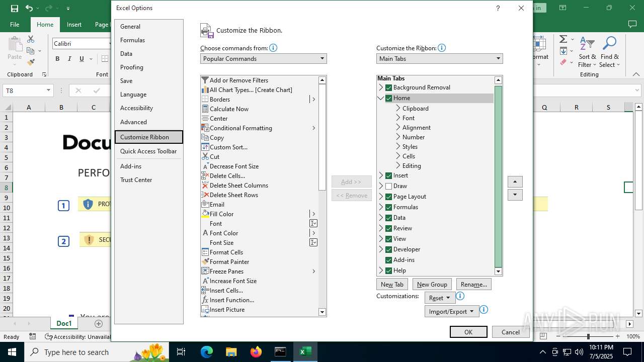This screenshot has height=362, width=644.
Task: Click the New Group button
Action: pos(432,285)
